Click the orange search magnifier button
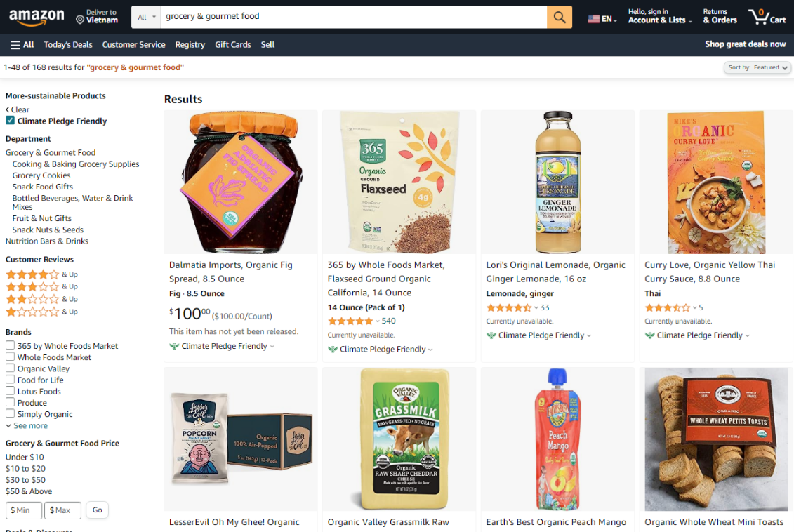 [x=560, y=17]
